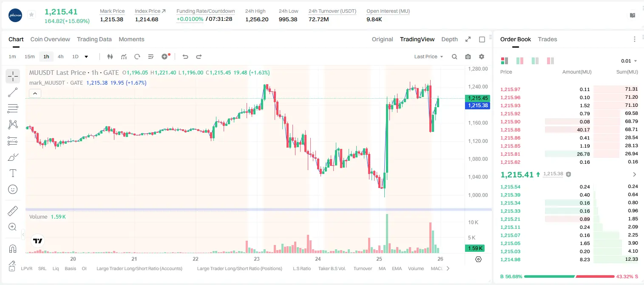This screenshot has width=644, height=285.
Task: Activate the ruler measure tool
Action: pos(13,211)
